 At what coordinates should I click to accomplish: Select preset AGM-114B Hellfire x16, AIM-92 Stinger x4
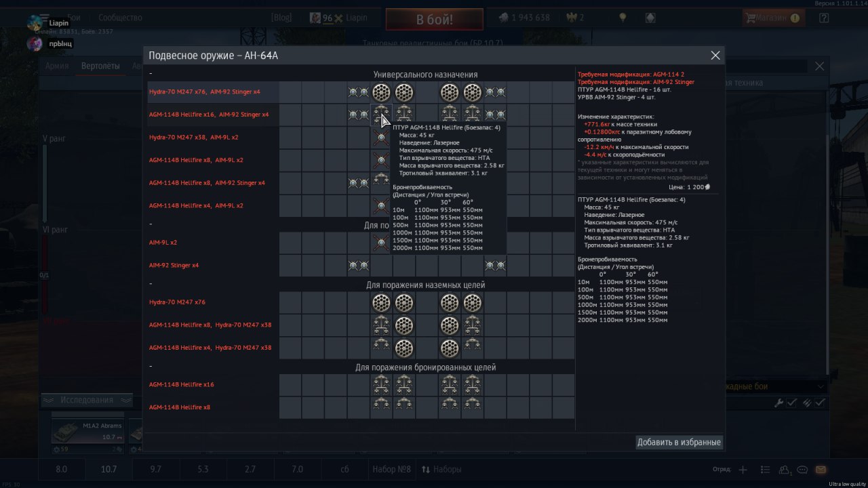coord(209,115)
